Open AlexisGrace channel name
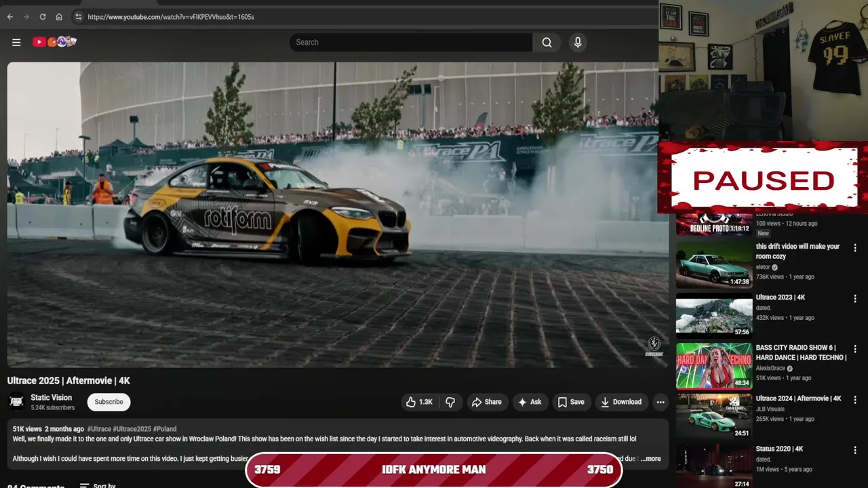The height and width of the screenshot is (488, 868). 770,369
